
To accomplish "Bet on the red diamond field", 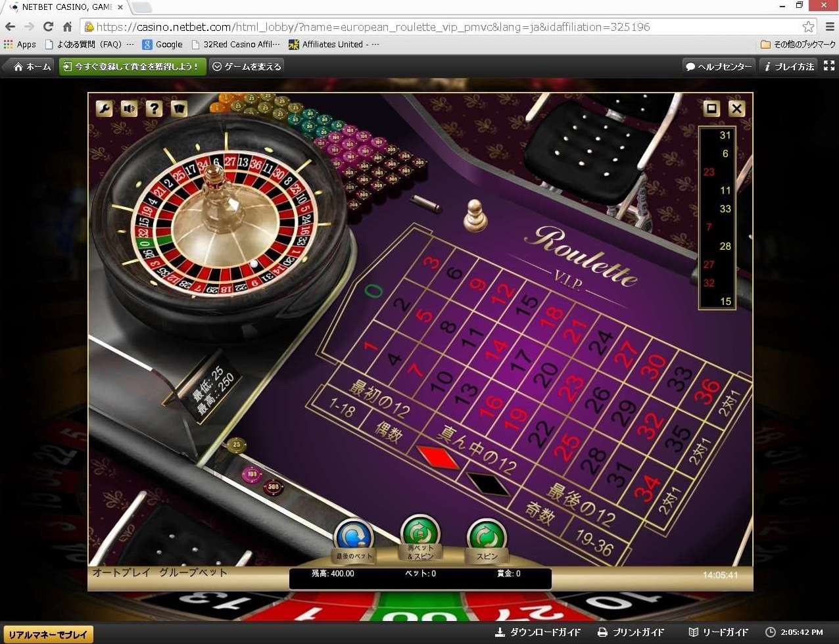I will coord(437,456).
